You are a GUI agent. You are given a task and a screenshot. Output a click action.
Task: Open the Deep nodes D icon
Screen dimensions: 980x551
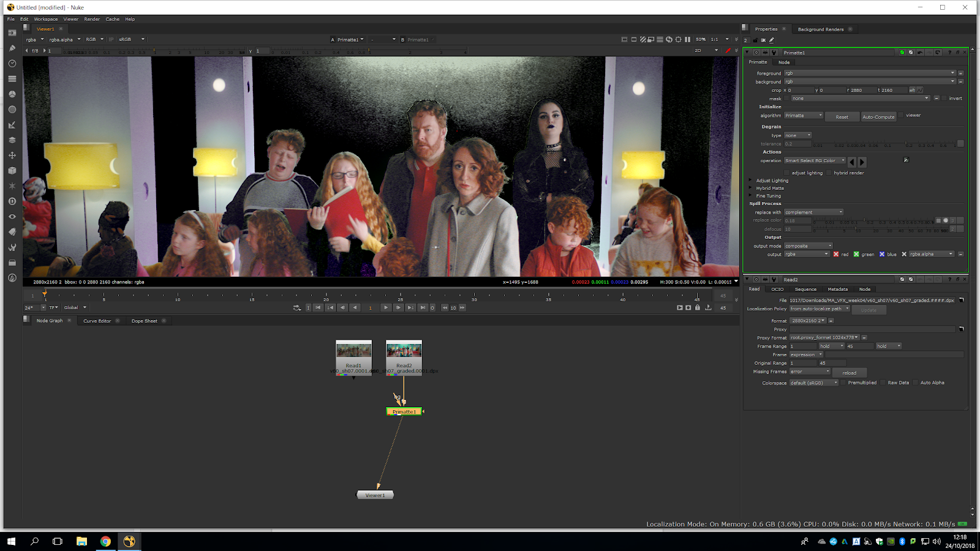pos(12,201)
